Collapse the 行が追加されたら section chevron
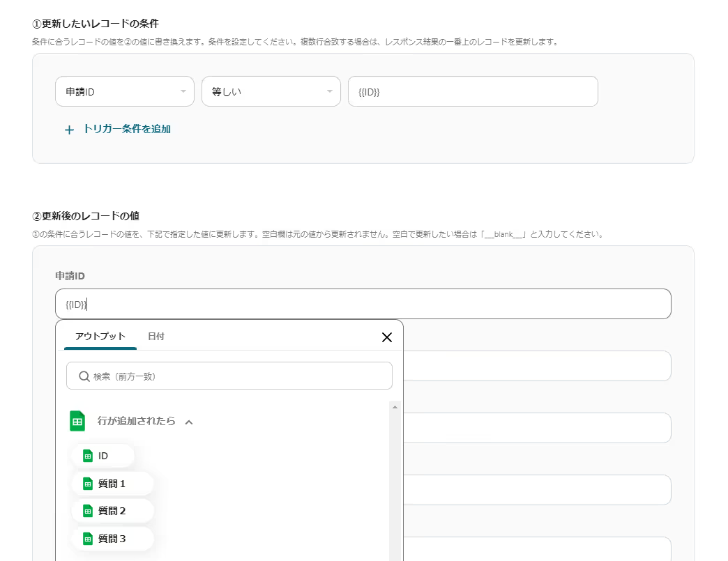Viewport: 728px width, 561px height. coord(188,422)
